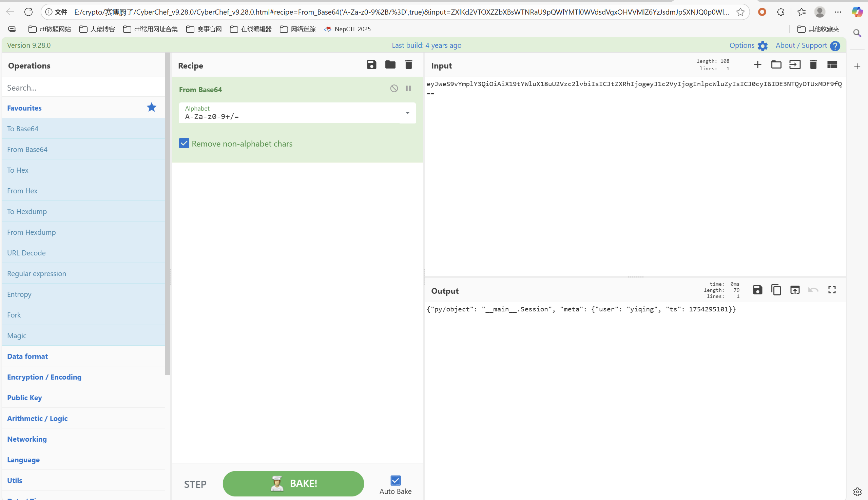Select Regular expression operation
The height and width of the screenshot is (500, 868).
tap(83, 273)
